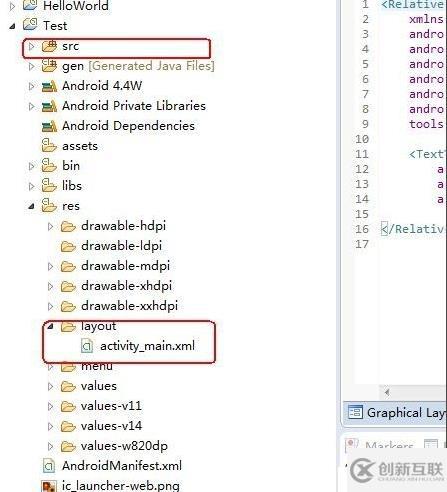Click the drawable-ldpi folder icon
Viewport: 447px width, 492px height.
[x=68, y=247]
